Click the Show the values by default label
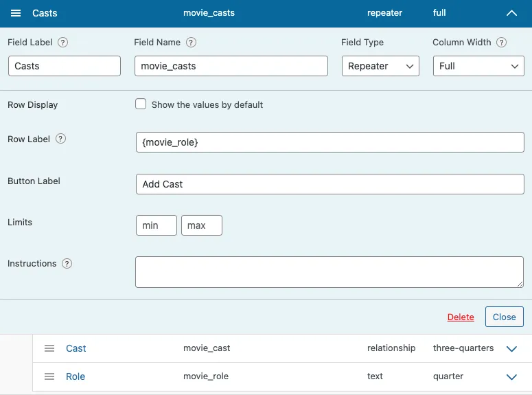Screen dimensions: 532x395 coord(207,104)
